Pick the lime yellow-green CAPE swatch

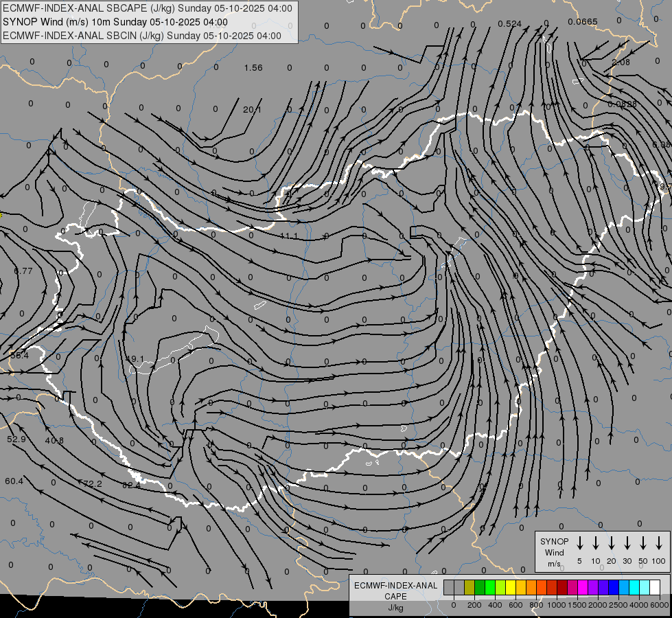pyautogui.click(x=500, y=587)
